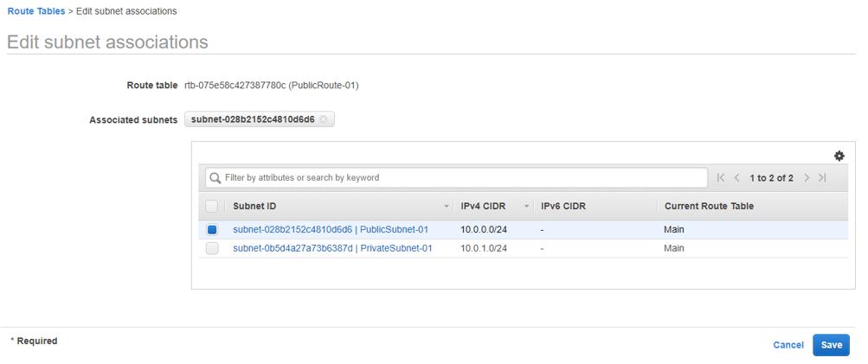Click the search magnifier icon
This screenshot has width=868, height=364.
tap(215, 178)
